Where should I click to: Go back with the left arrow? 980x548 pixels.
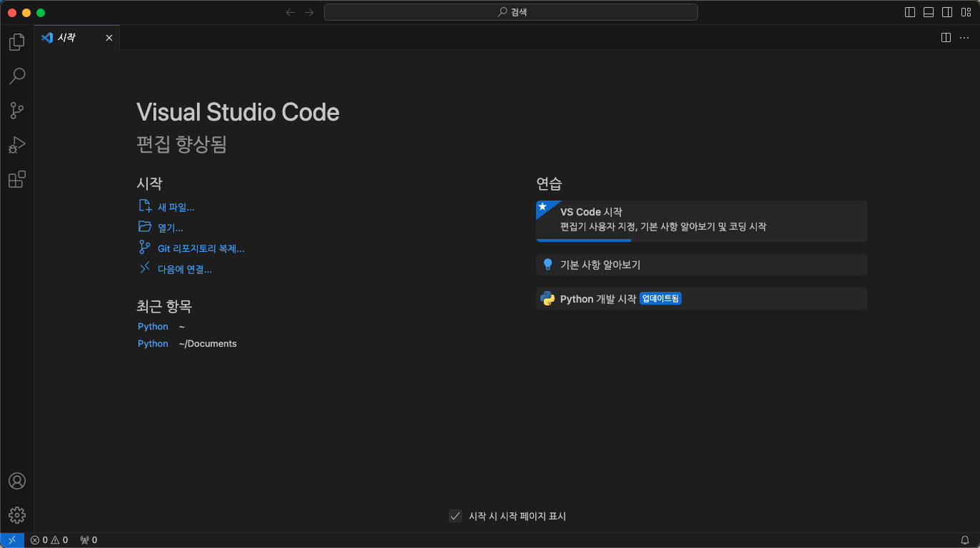pos(291,12)
